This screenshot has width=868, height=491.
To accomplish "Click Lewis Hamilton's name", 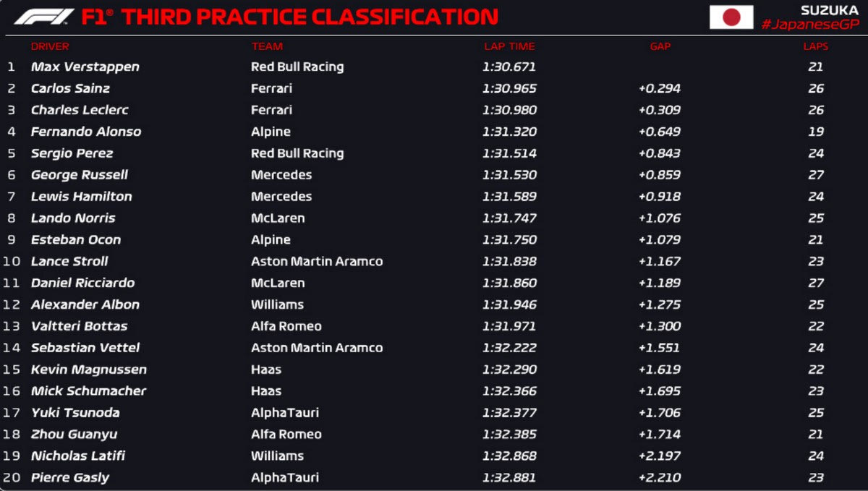I will [81, 196].
